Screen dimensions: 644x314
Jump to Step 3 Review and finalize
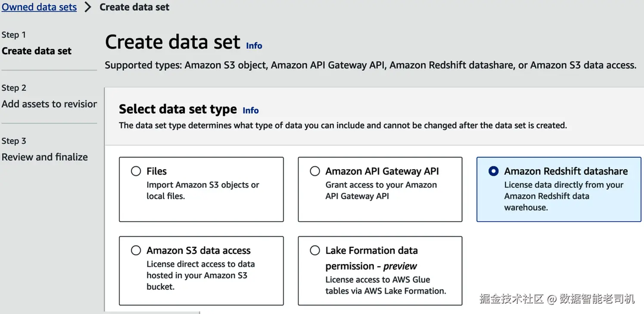(x=45, y=157)
